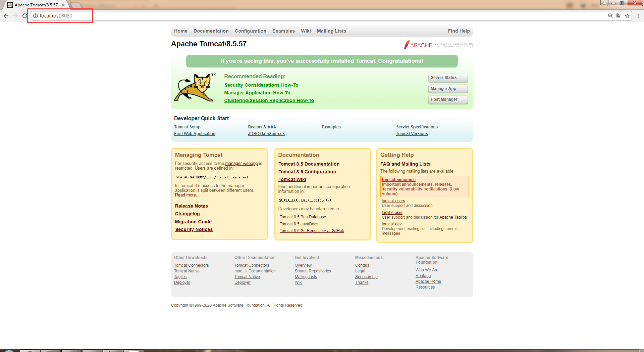Open Tomcat 8.5 JavaDocs link
644x352 pixels.
[x=299, y=224]
